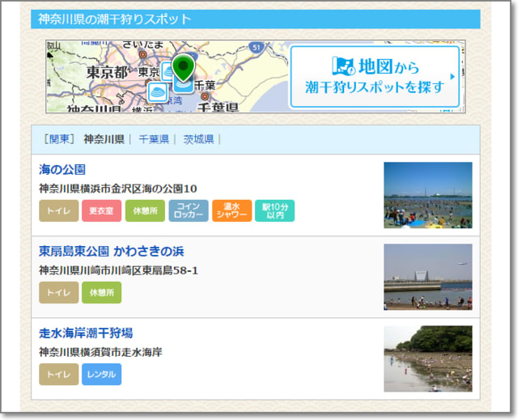Click the green map pin marker
Viewport: 518px width, 420px height.
tap(184, 68)
